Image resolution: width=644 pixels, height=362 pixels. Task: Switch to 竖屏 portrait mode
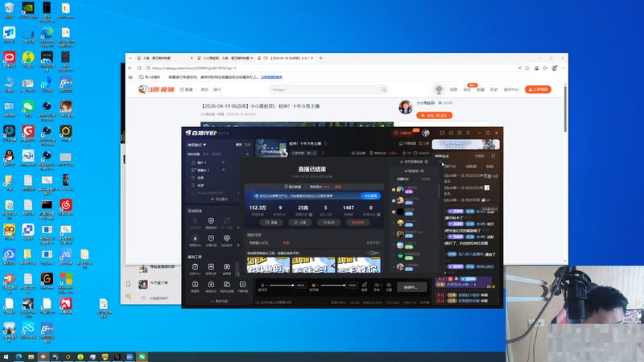pyautogui.click(x=247, y=145)
